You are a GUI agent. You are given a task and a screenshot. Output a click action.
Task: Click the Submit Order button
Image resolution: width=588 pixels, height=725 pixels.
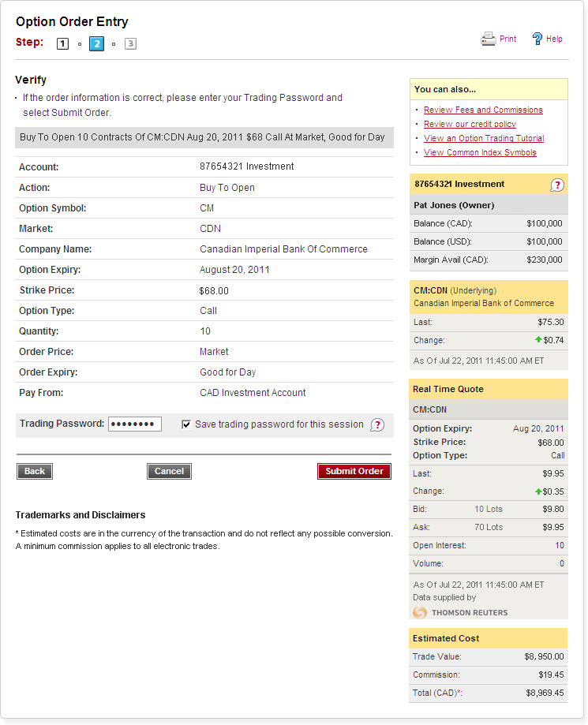pyautogui.click(x=354, y=471)
